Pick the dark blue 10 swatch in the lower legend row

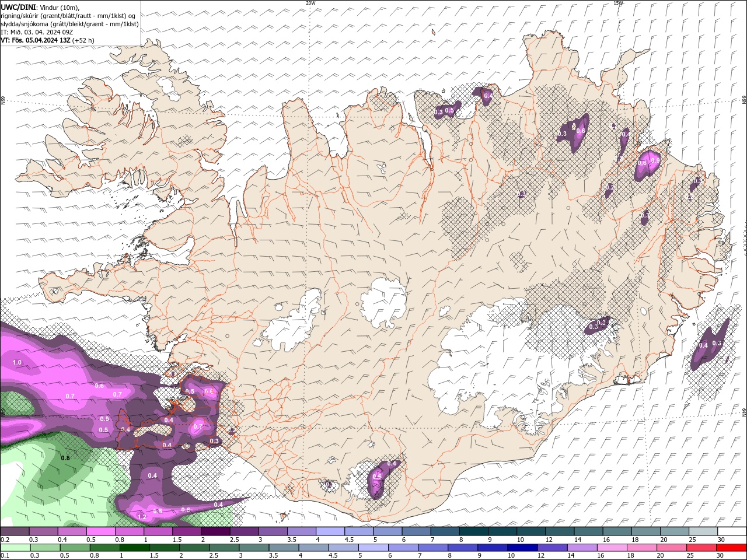[x=521, y=548]
